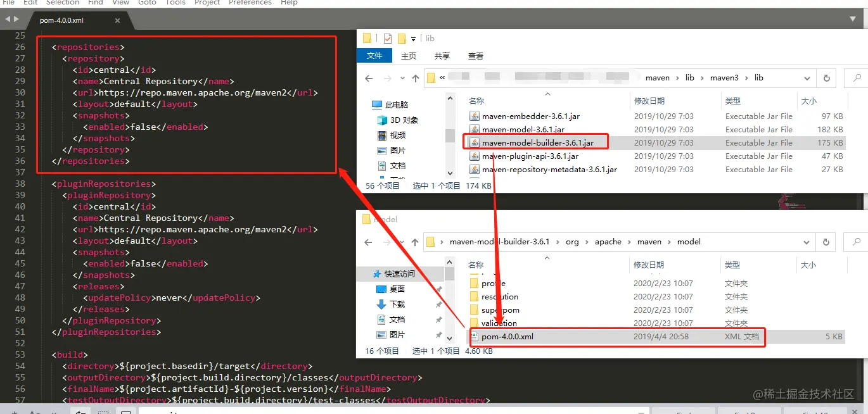Click the pin icon beside 下载

(438, 304)
